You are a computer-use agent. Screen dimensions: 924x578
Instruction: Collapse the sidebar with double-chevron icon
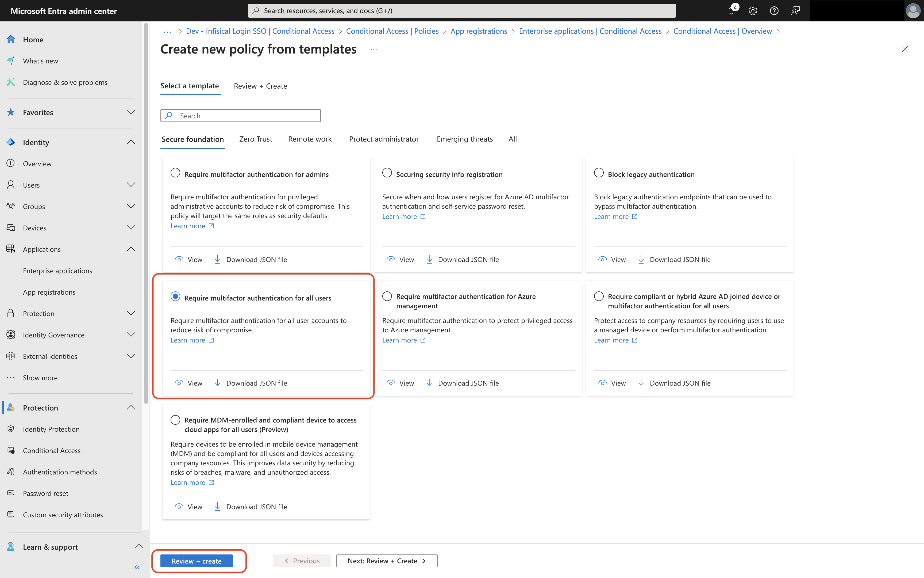pyautogui.click(x=137, y=567)
